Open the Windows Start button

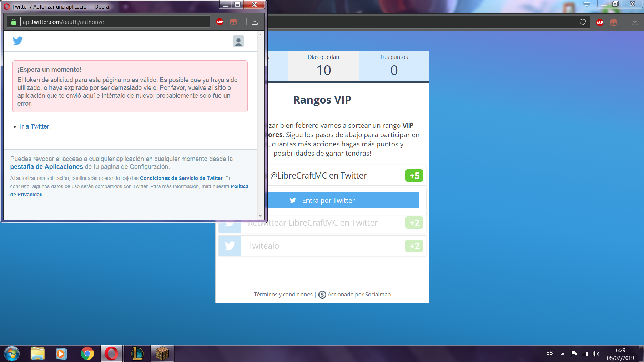[11, 354]
